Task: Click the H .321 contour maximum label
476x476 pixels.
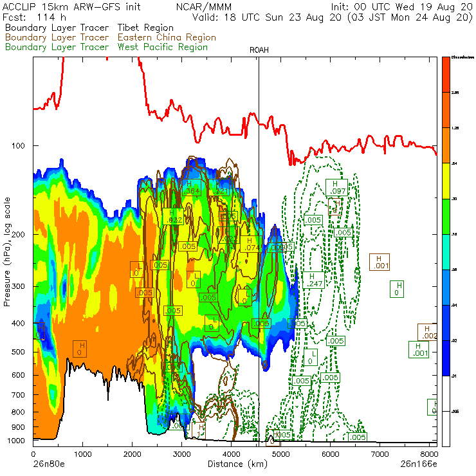Action: point(221,187)
